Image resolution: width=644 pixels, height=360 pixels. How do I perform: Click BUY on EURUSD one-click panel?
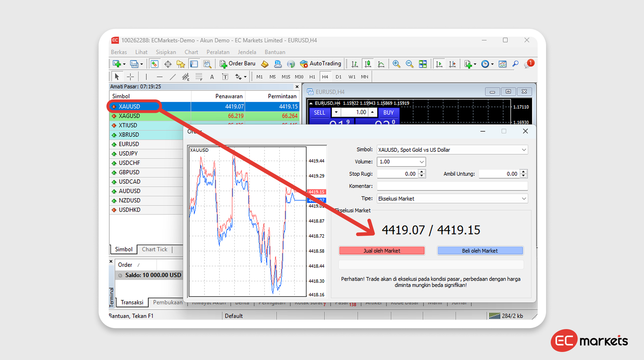tap(388, 113)
